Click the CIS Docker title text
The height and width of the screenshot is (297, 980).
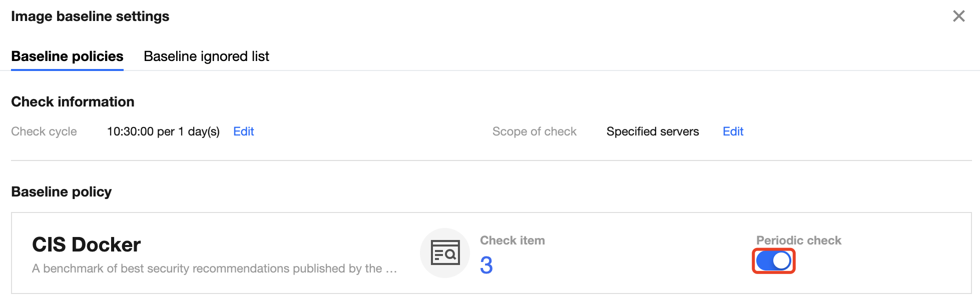pyautogui.click(x=87, y=244)
